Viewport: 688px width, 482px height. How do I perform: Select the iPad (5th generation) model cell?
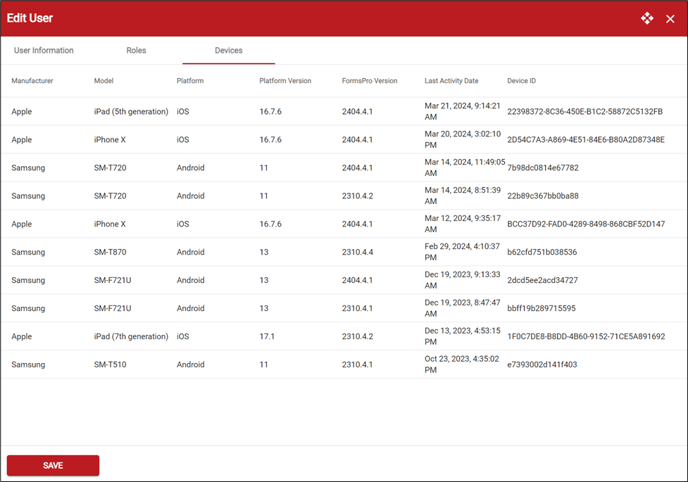tap(131, 111)
